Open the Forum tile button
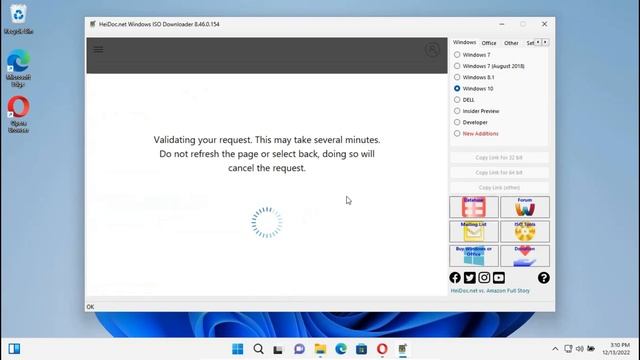The width and height of the screenshot is (640, 360). [525, 207]
